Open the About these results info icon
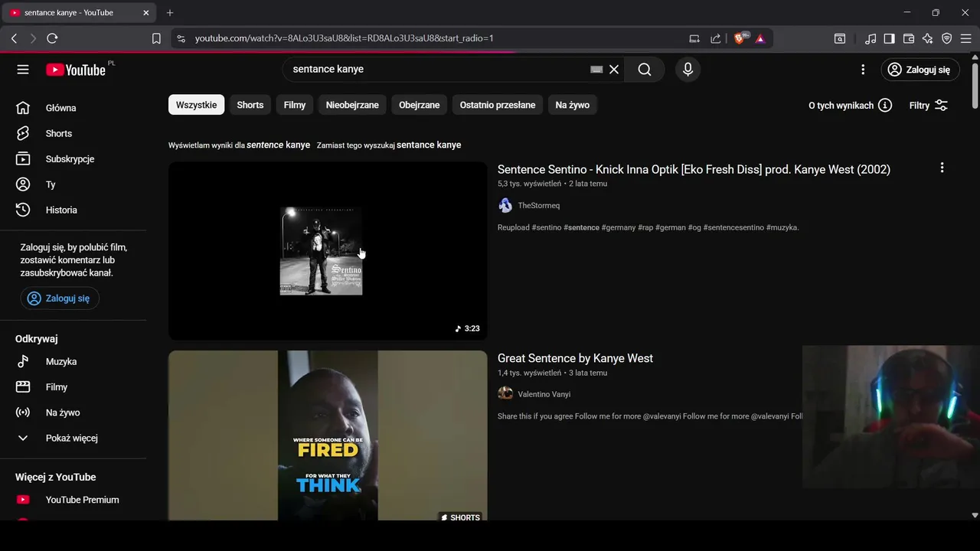The height and width of the screenshot is (551, 980). pyautogui.click(x=885, y=106)
